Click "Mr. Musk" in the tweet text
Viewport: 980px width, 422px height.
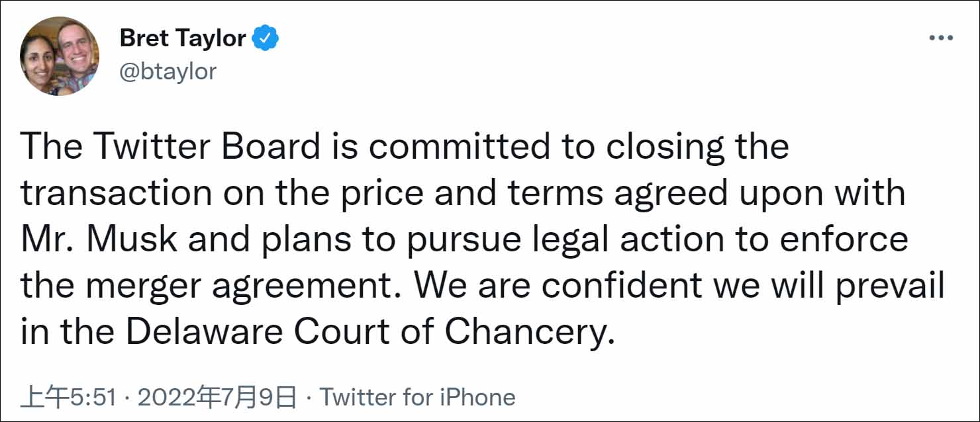(99, 239)
